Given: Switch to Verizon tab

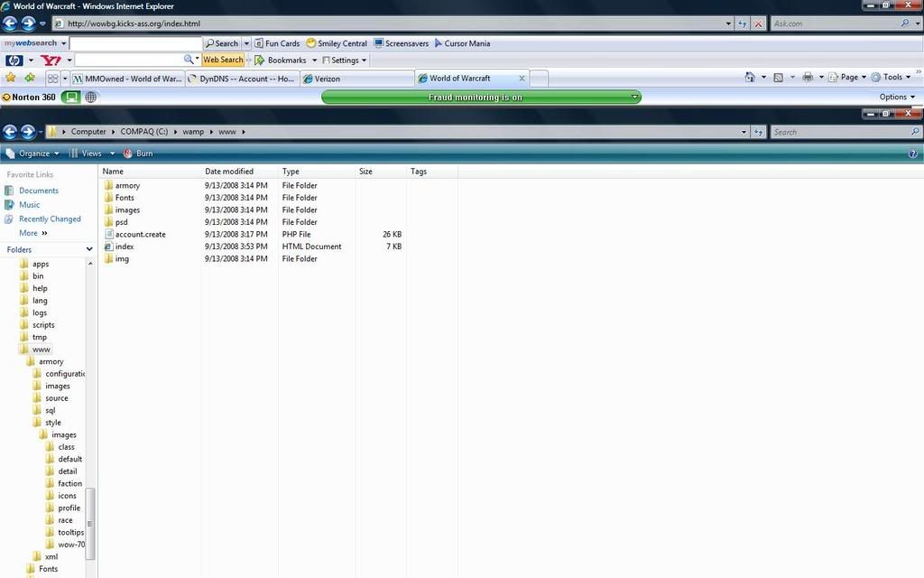Looking at the screenshot, I should (x=357, y=79).
